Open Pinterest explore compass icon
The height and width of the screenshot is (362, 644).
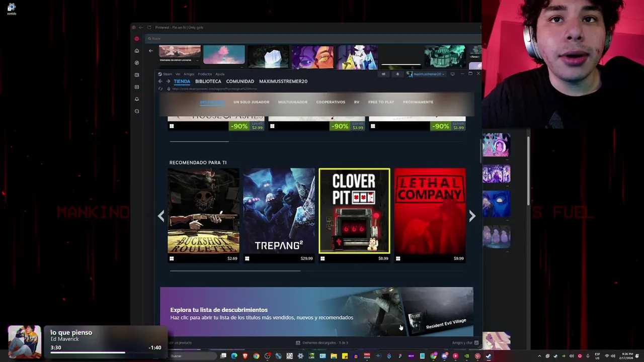pyautogui.click(x=137, y=63)
